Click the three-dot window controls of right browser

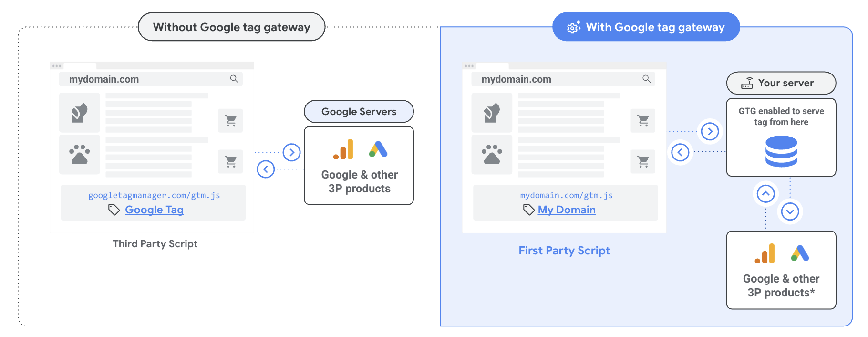[x=469, y=66]
